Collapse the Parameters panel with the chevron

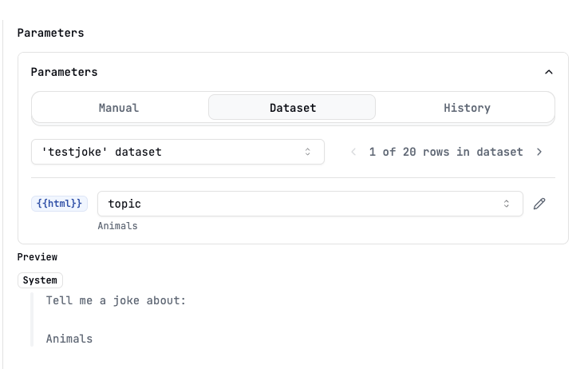pos(549,72)
